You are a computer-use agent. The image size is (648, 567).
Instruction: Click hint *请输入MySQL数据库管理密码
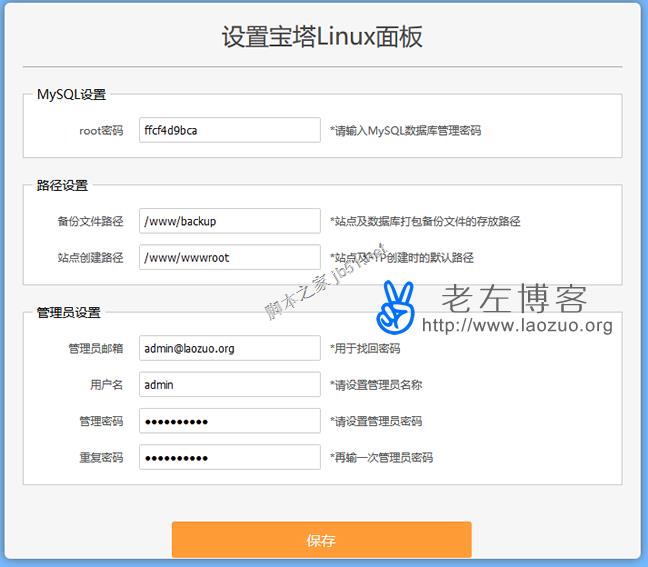405,131
